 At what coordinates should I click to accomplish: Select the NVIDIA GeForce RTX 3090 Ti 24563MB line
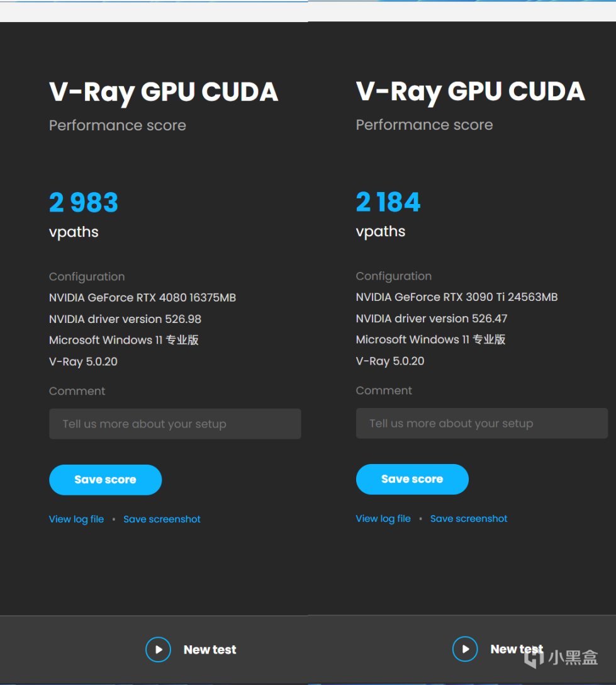[x=456, y=297]
